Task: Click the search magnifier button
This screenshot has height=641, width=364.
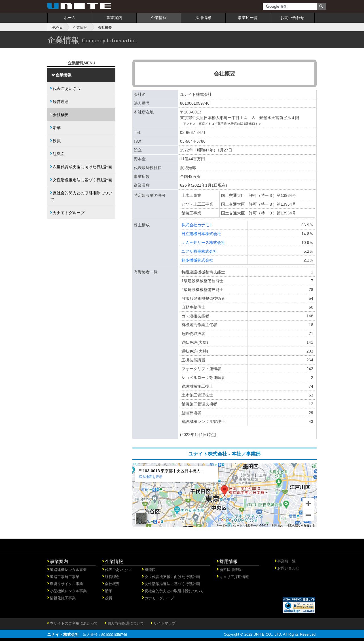Action: 321,6
